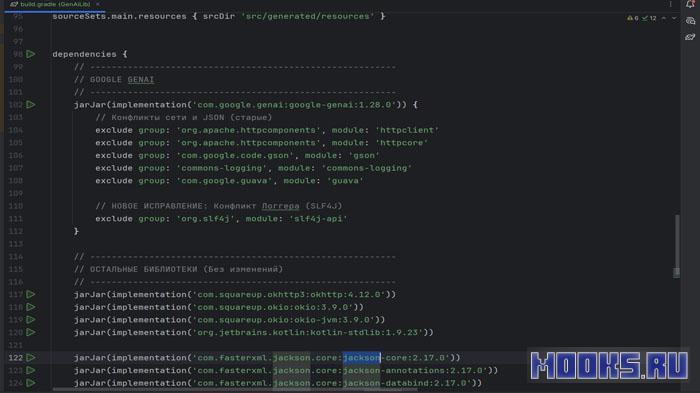This screenshot has width=700, height=393.
Task: Click the 'com.google.code.gson' group string
Action: 235,155
